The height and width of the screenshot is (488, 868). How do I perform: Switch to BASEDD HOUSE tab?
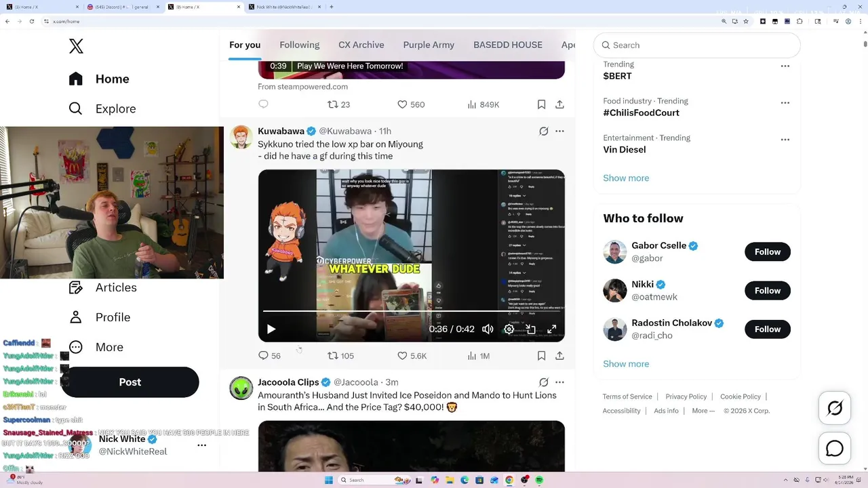(x=508, y=45)
